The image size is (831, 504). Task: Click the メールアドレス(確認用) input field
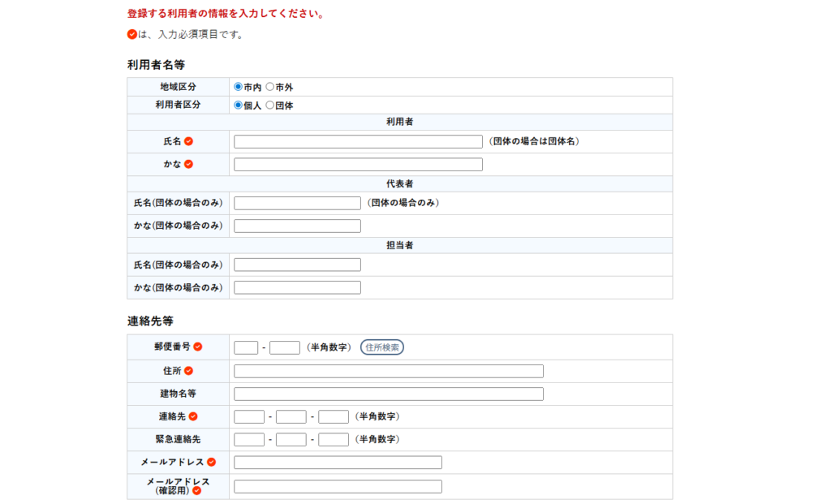[x=338, y=487]
